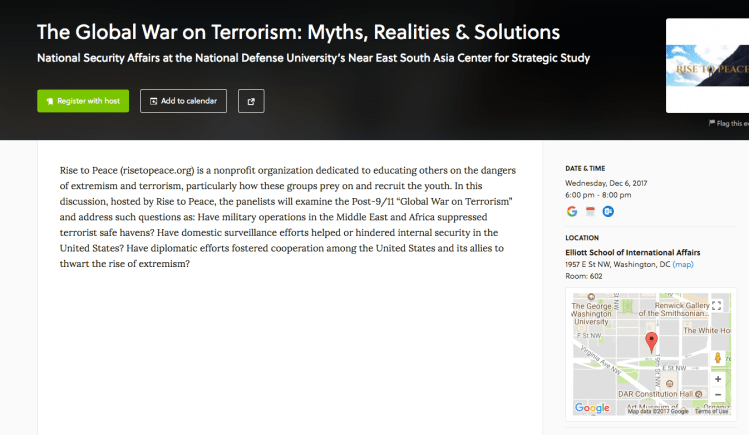Screen dimensions: 749x435
Task: Open the (map) link beside address
Action: pyautogui.click(x=683, y=265)
